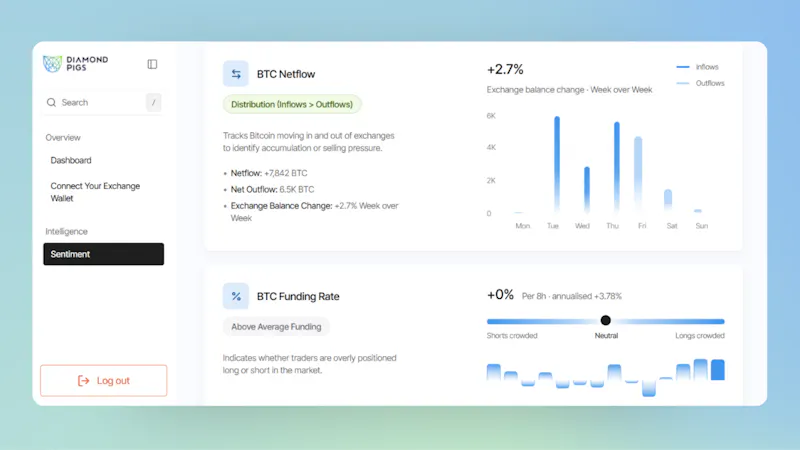This screenshot has width=800, height=450.
Task: Toggle the Outflows legend entry
Action: [700, 83]
